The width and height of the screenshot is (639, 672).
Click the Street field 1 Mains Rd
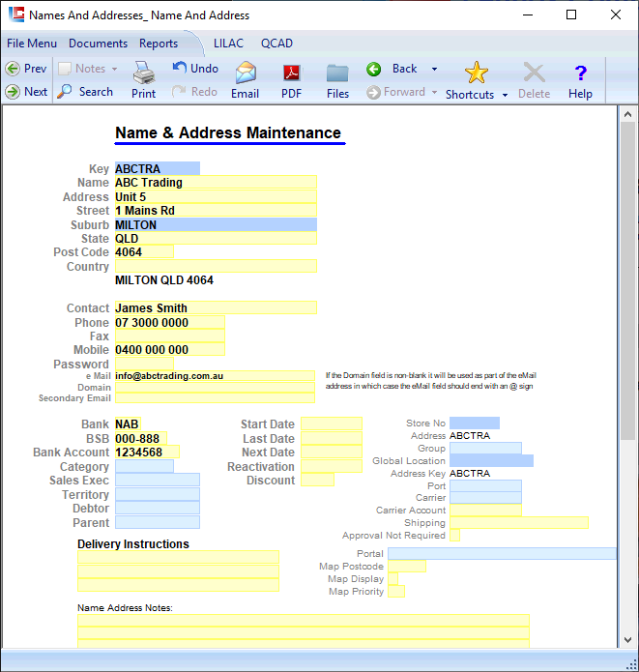coord(216,211)
